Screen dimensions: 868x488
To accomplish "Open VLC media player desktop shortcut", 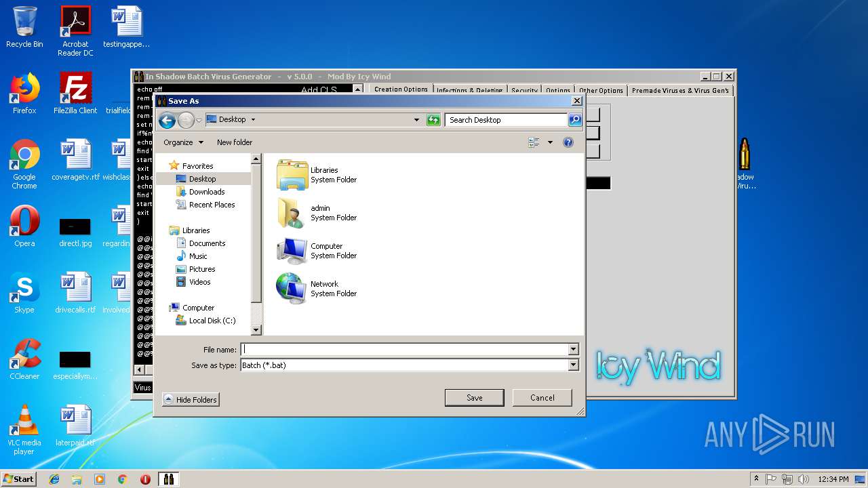I will coord(24,430).
